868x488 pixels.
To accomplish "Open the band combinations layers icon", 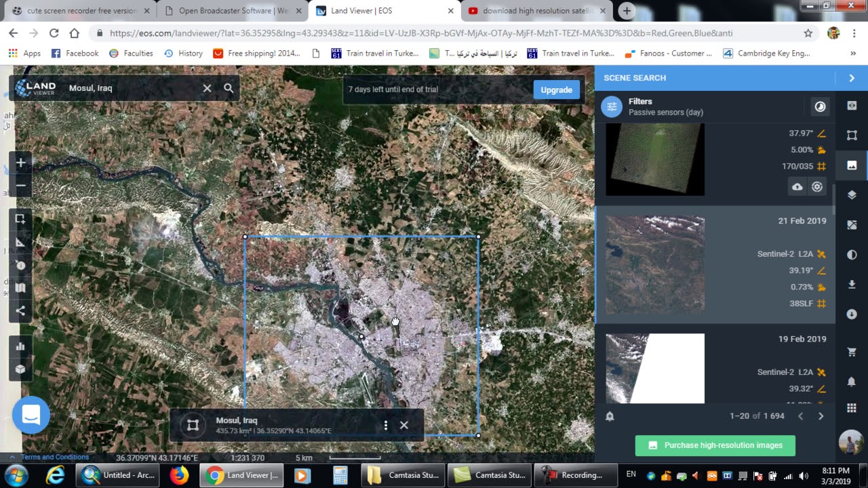I will [x=852, y=195].
